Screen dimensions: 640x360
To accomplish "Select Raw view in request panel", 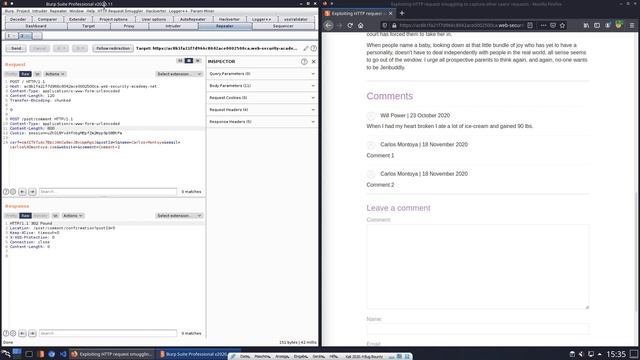I will click(25, 74).
